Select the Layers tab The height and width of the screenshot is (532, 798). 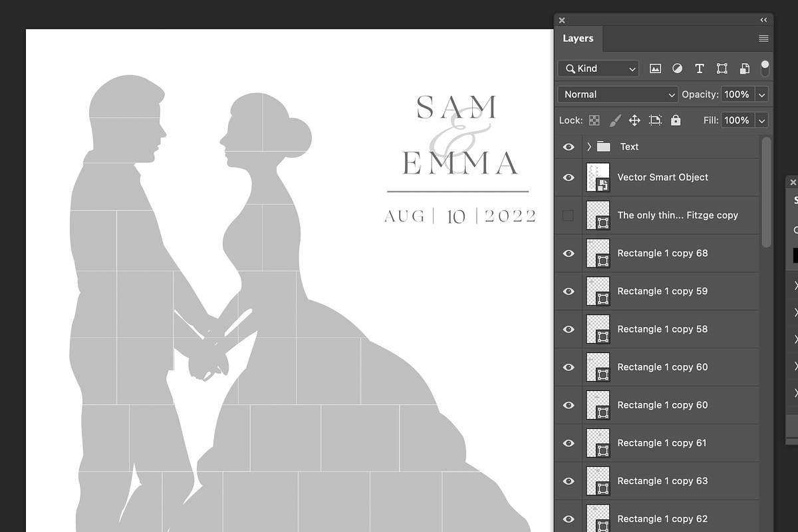click(577, 39)
